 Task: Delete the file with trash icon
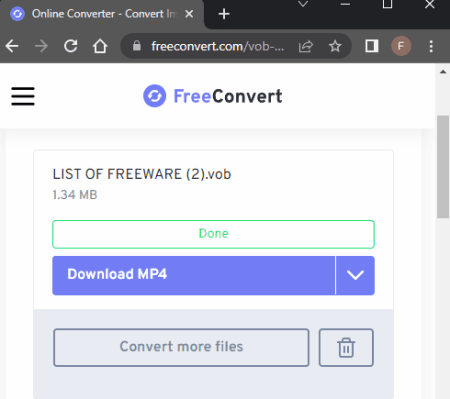coord(346,347)
